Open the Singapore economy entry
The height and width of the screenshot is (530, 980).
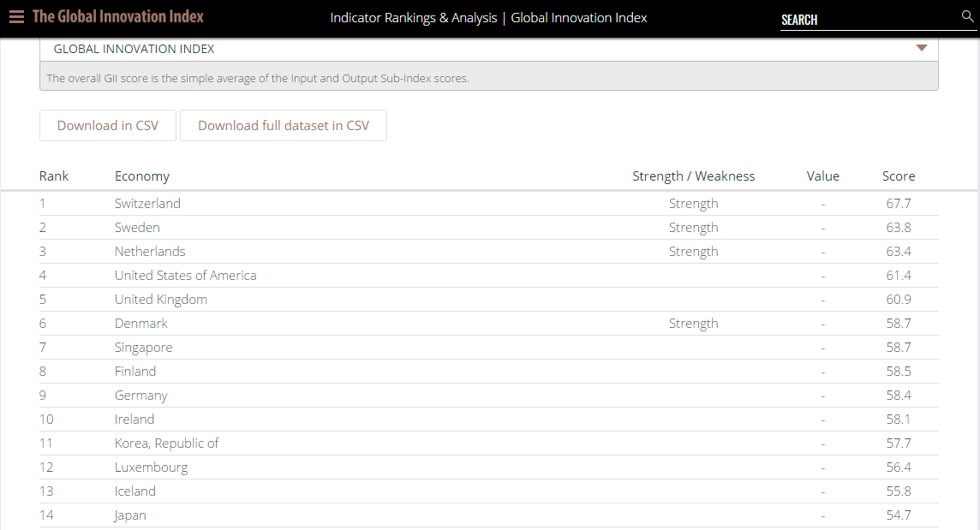143,348
